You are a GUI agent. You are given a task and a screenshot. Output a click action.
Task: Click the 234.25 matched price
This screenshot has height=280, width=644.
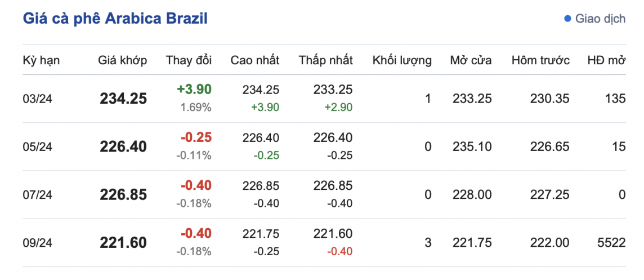tap(123, 99)
